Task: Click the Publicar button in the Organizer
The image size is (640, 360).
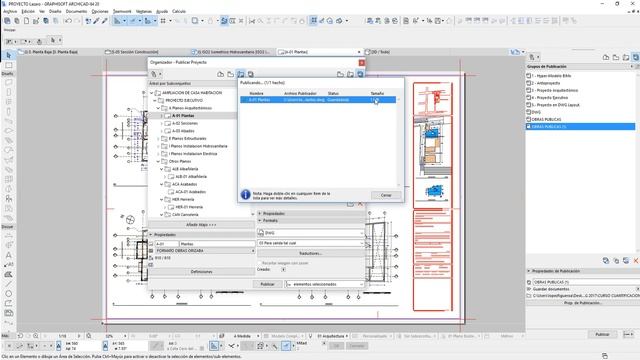Action: 267,284
